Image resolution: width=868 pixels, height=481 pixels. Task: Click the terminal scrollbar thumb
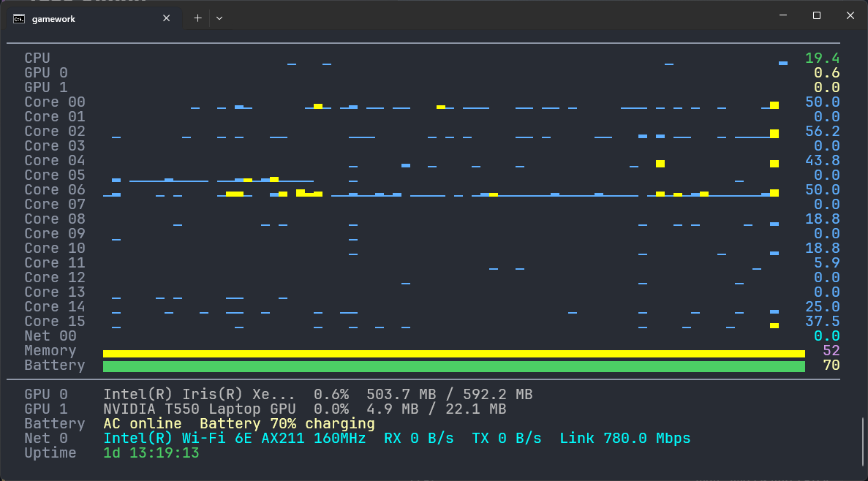(863, 442)
